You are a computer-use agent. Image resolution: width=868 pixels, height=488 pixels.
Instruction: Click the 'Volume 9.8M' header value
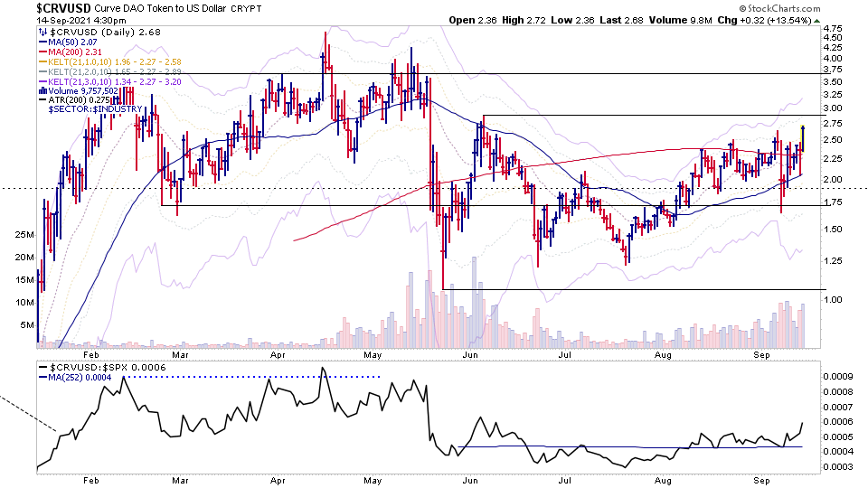pyautogui.click(x=680, y=21)
